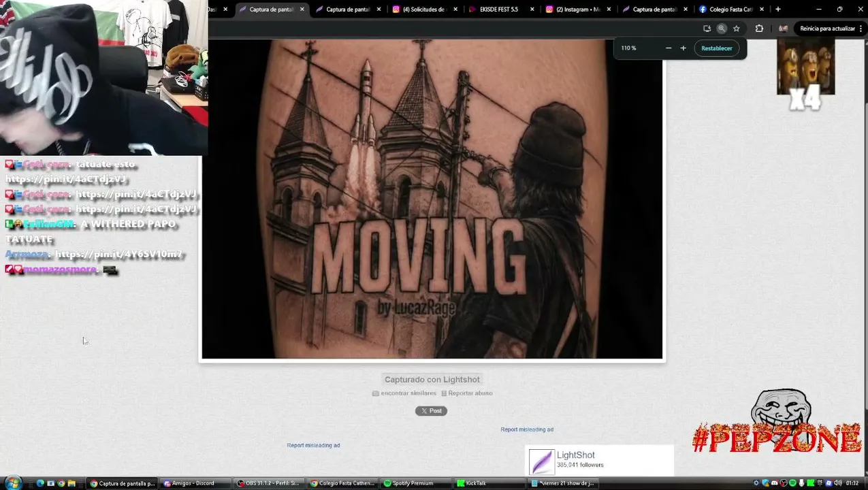The width and height of the screenshot is (868, 490).
Task: Click the zoom magnifier icon in address bar
Action: point(722,29)
